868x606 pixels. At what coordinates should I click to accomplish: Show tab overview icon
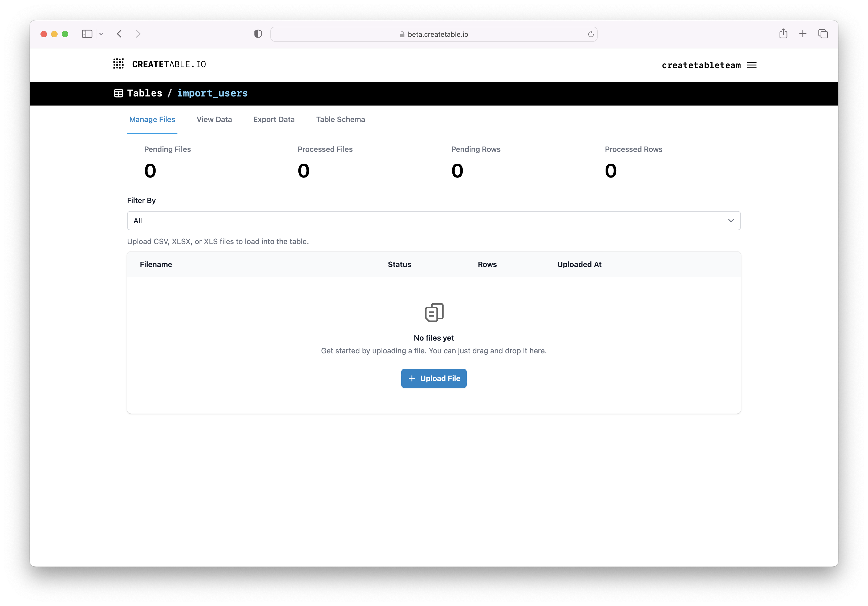[823, 34]
